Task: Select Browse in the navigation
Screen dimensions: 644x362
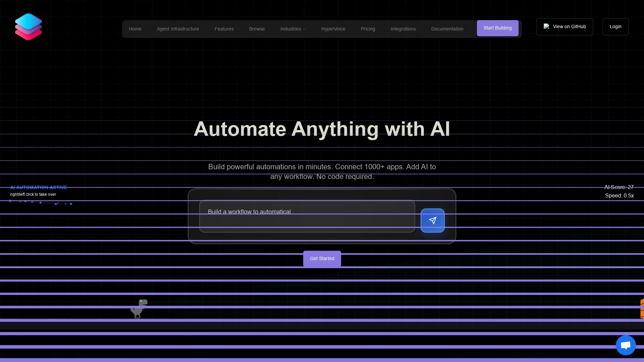Action: point(257,29)
